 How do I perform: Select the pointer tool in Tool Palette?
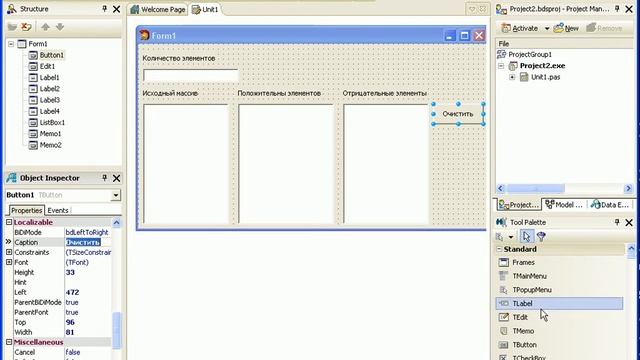[526, 236]
